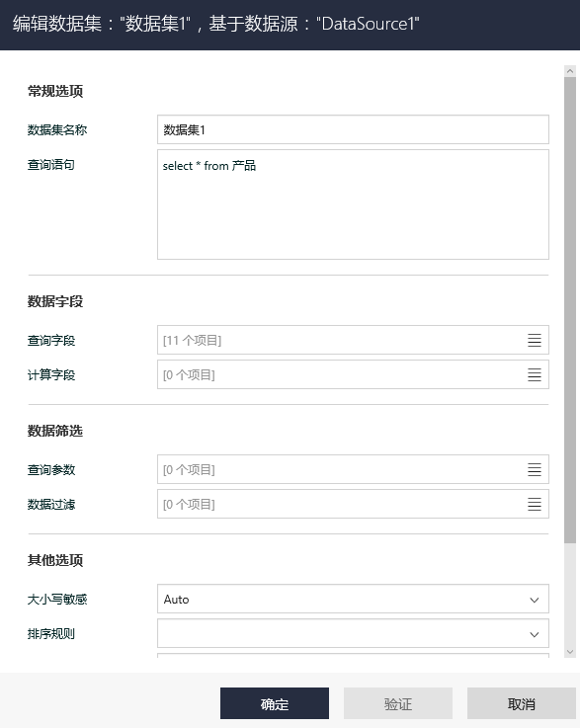Click the scrollbar down arrow
The width and height of the screenshot is (580, 728).
click(570, 652)
